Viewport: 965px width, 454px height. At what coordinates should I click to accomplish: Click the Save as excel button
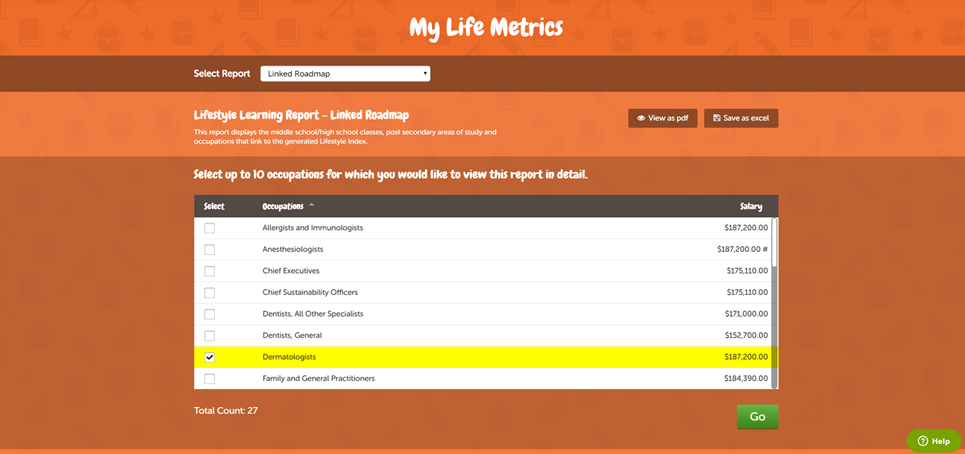(741, 118)
